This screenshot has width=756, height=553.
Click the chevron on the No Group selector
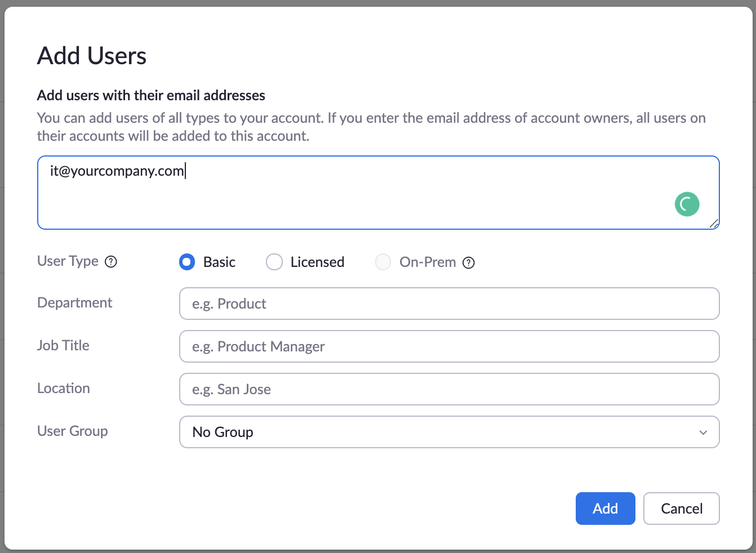703,432
